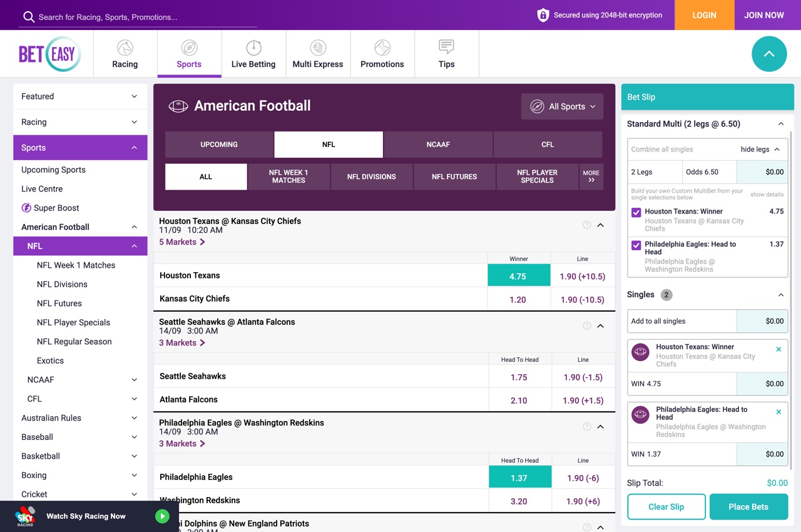
Task: Click the American Football header ball icon
Action: coord(178,106)
